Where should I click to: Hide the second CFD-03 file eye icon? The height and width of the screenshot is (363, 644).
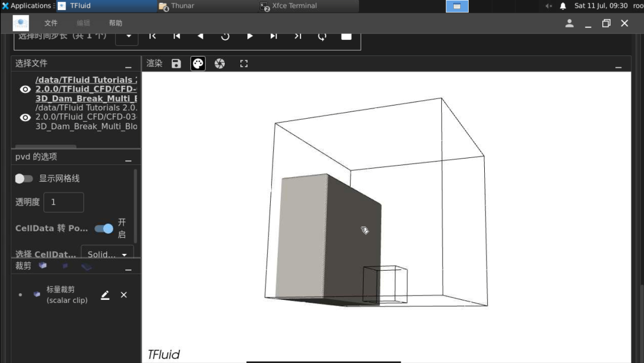pyautogui.click(x=26, y=117)
